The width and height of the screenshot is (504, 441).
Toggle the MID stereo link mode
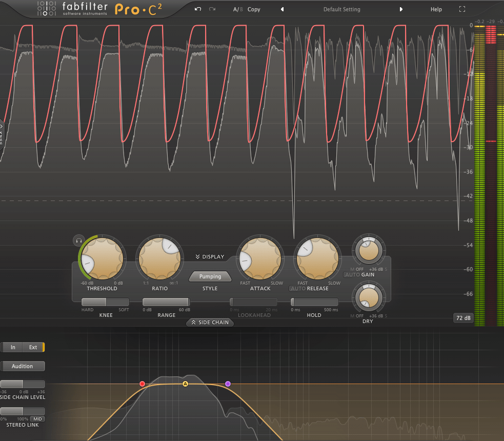37,419
